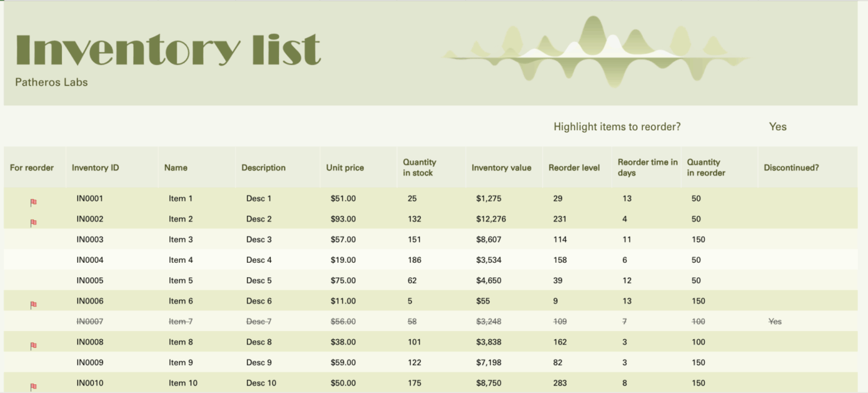Select the 'Quantity in stock' header

tap(419, 167)
